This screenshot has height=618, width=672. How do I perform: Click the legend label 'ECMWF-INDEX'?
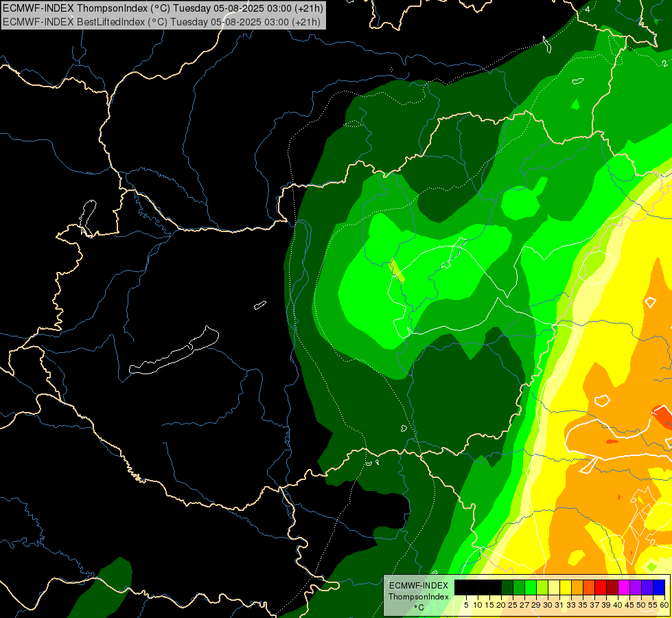tap(419, 586)
